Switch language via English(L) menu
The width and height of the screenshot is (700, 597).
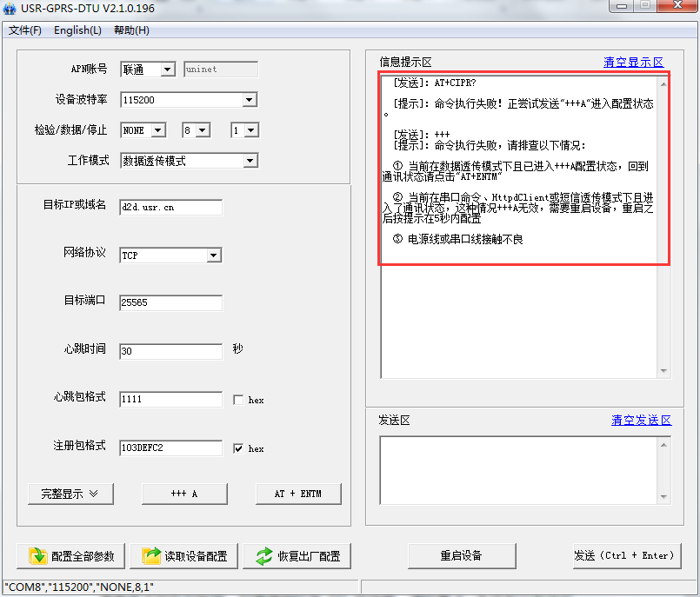pos(77,29)
